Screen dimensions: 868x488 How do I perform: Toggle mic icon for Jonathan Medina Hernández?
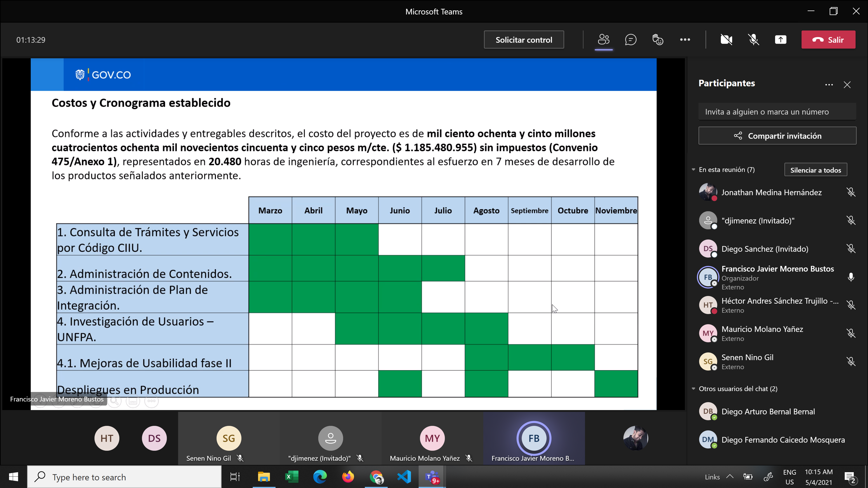pyautogui.click(x=851, y=192)
